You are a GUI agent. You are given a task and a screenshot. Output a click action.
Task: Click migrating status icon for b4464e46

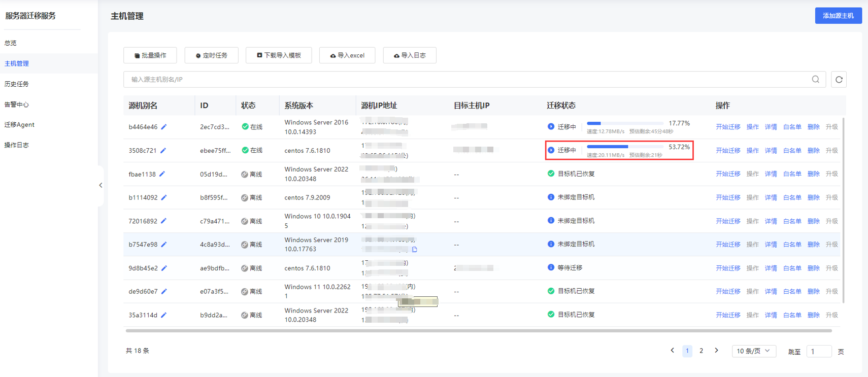pos(551,126)
